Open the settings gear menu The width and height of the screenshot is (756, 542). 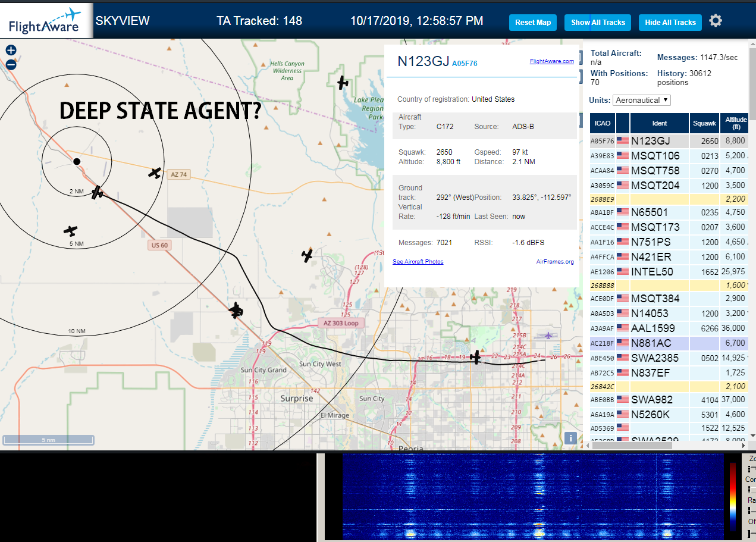[716, 21]
